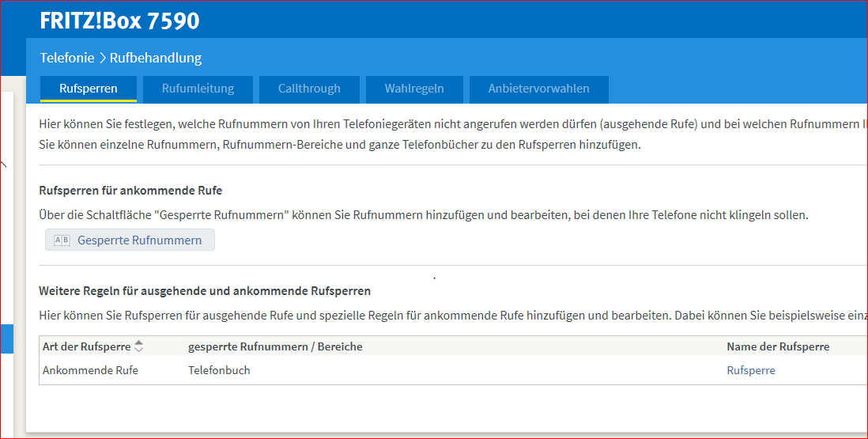Click the Name der Rufsperre column header
Viewport: 868px width, 439px height.
(x=778, y=346)
